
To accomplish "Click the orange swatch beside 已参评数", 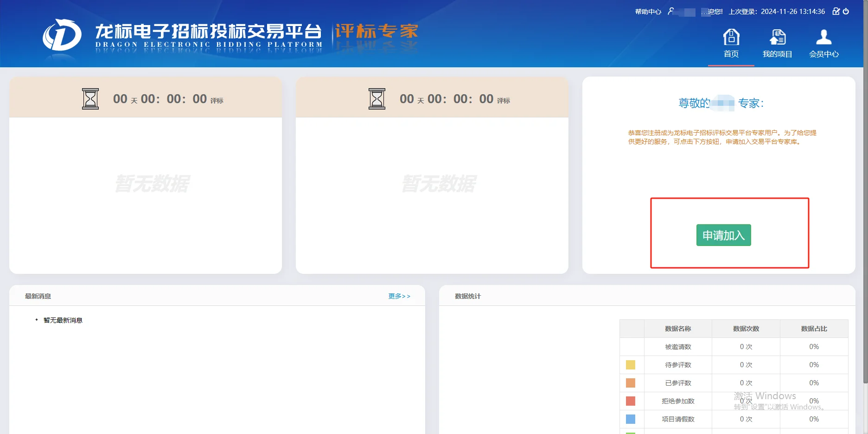I will coord(631,383).
